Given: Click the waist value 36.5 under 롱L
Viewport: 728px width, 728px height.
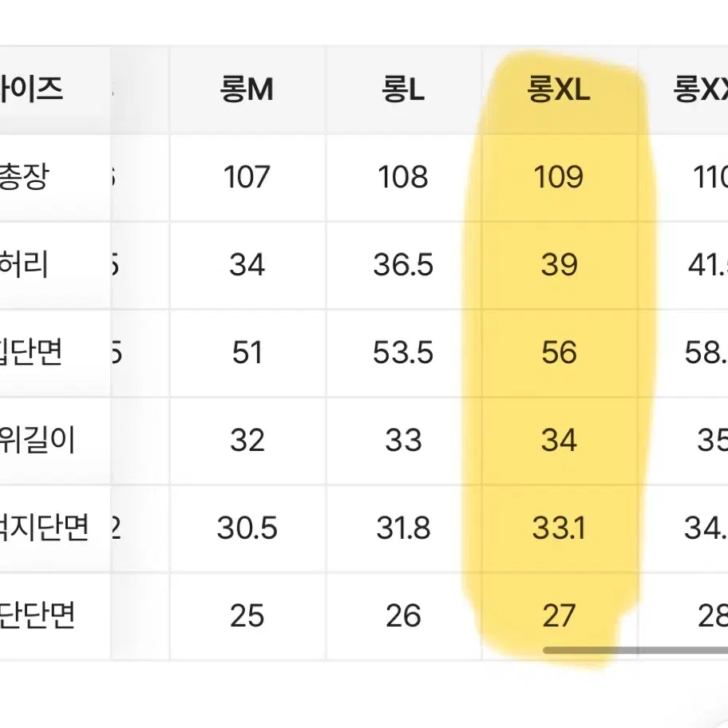Looking at the screenshot, I should pyautogui.click(x=403, y=265).
